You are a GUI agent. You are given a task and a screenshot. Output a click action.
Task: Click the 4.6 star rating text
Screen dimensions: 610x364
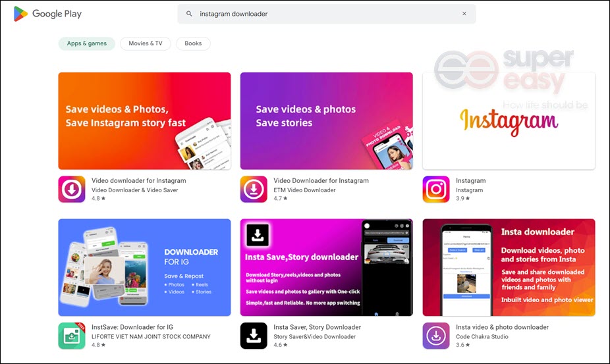point(280,345)
